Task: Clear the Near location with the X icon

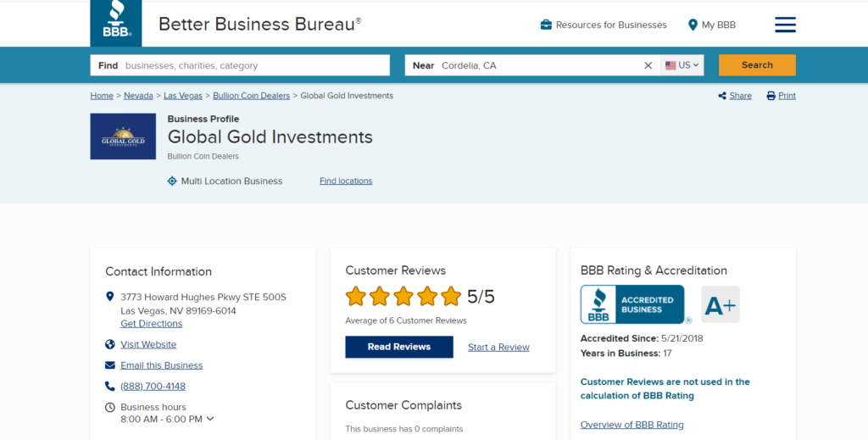Action: click(648, 65)
